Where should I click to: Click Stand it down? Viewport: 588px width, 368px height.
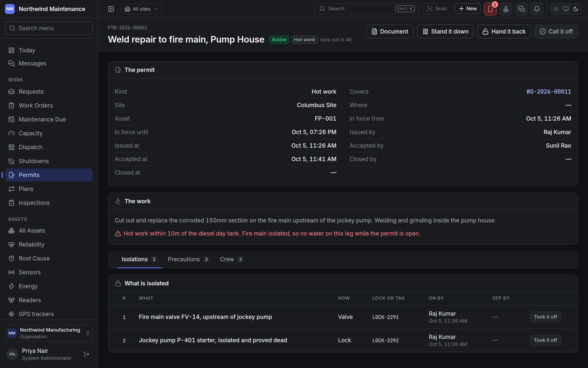point(445,31)
